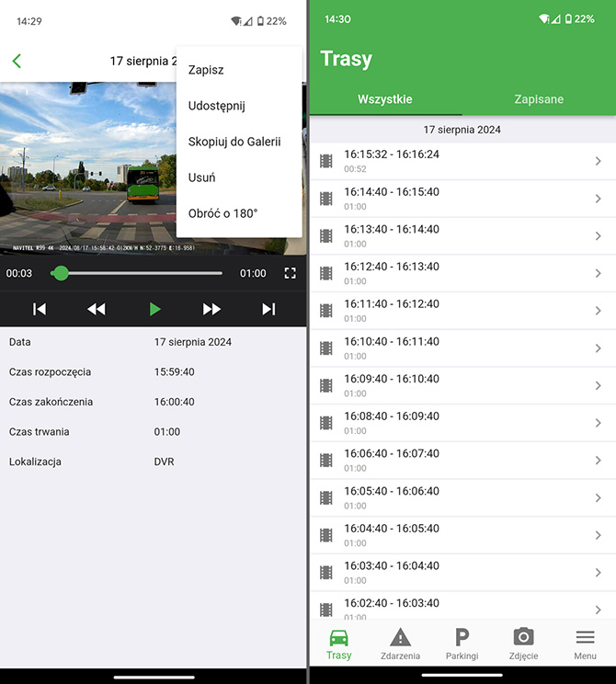616x684 pixels.
Task: Skip to next clip
Action: 268,309
